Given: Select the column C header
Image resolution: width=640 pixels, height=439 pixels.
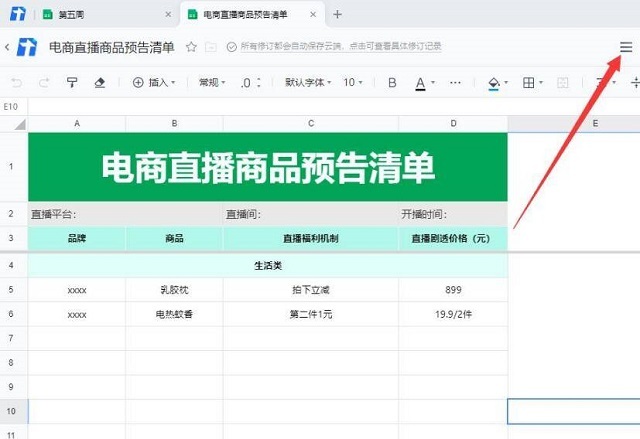Looking at the screenshot, I should pyautogui.click(x=311, y=123).
